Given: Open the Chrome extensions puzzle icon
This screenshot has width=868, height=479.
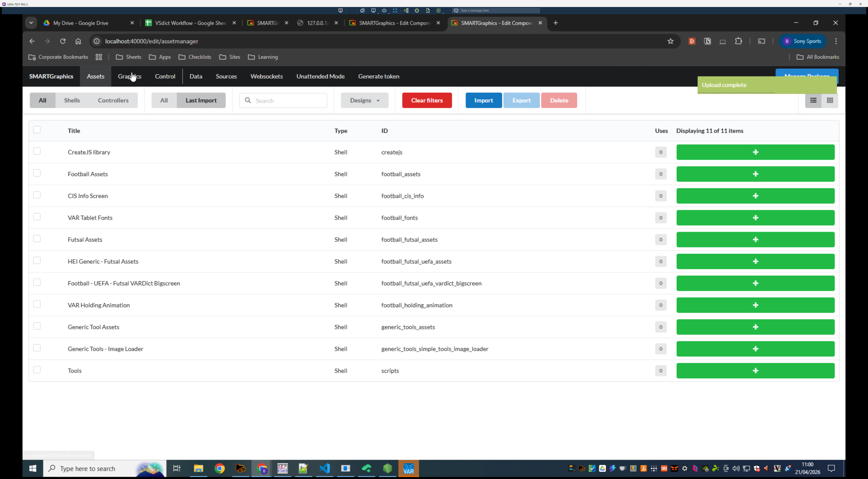Looking at the screenshot, I should [738, 41].
